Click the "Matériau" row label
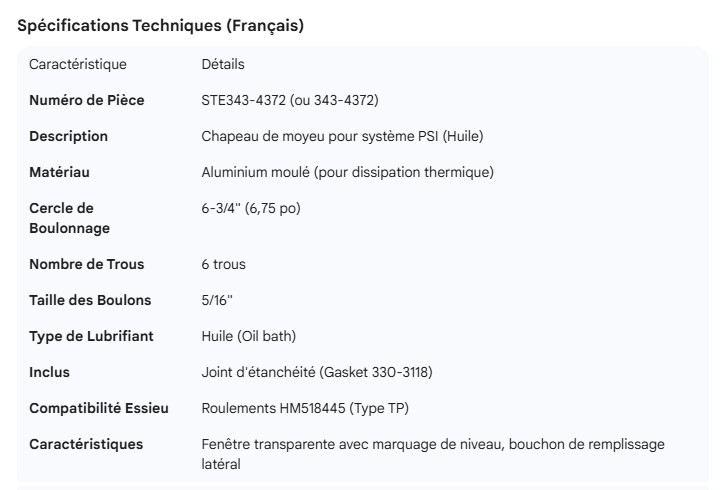Screen dimensions: 721x490 (59, 172)
